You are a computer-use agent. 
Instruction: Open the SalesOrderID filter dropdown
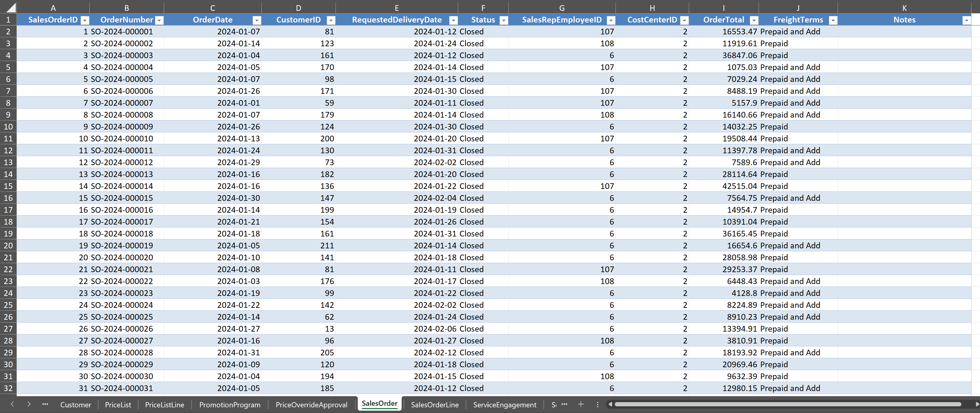tap(85, 20)
